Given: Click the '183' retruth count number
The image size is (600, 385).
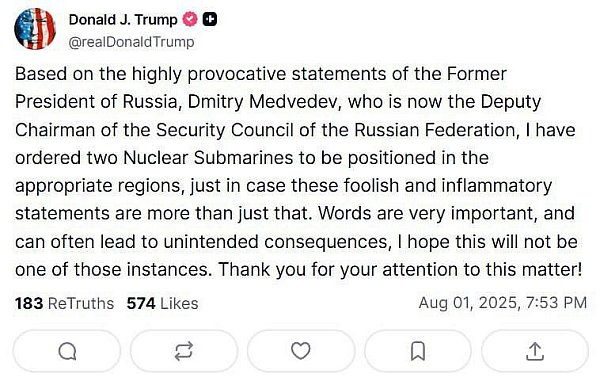Looking at the screenshot, I should [29, 303].
